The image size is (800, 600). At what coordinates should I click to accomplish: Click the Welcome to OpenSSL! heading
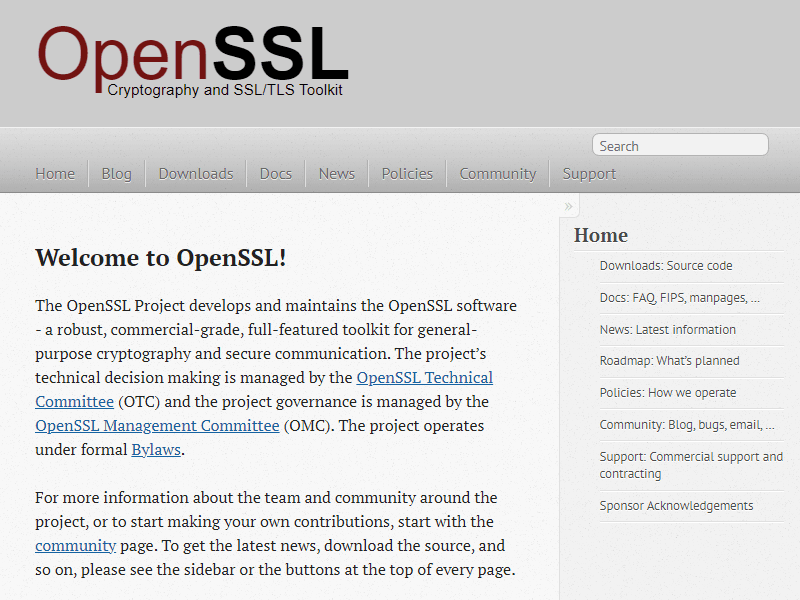coord(161,258)
